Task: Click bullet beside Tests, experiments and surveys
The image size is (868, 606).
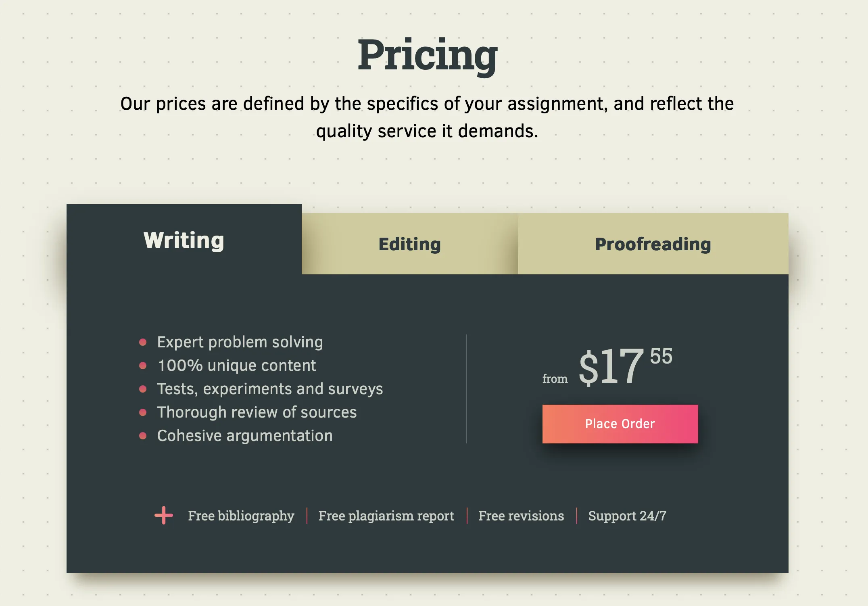Action: pyautogui.click(x=143, y=389)
